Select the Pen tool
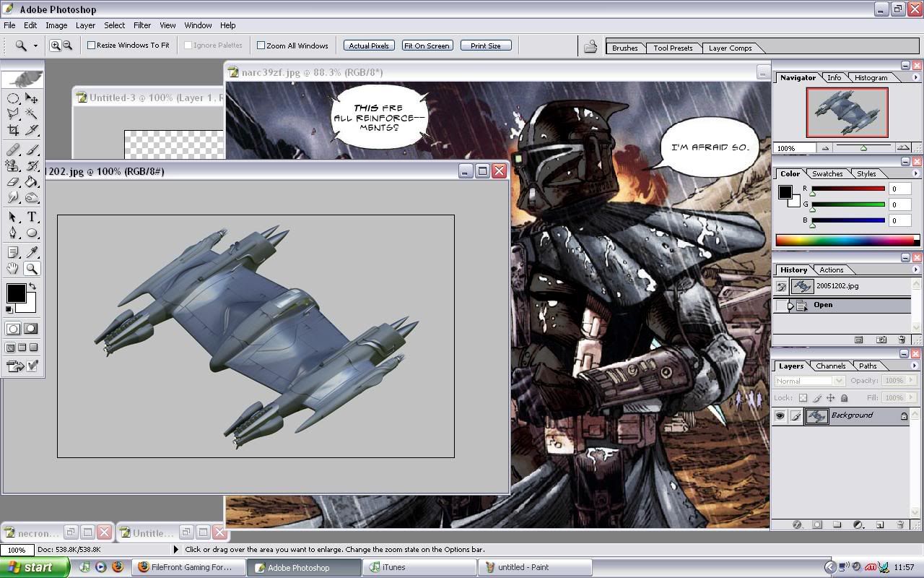Screen dimensions: 924x578 coord(13,233)
